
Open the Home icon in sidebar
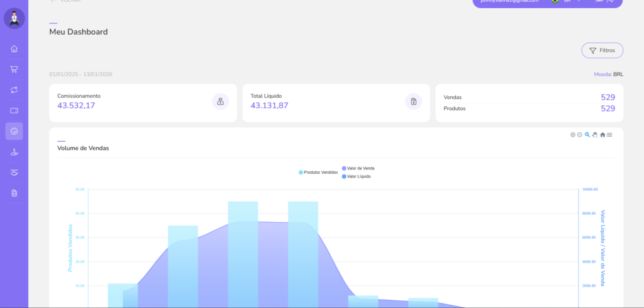tap(14, 49)
